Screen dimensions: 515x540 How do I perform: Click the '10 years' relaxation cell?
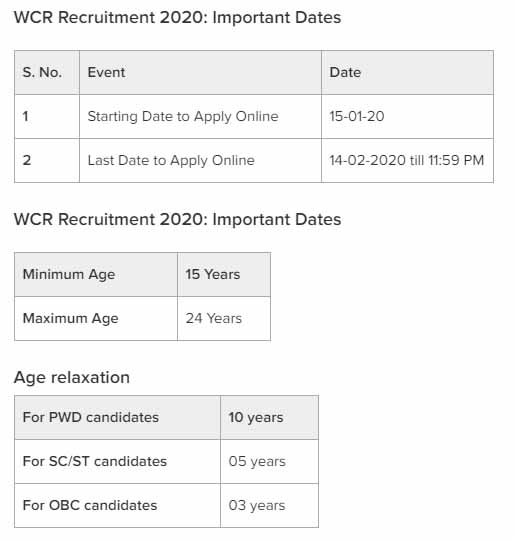pos(270,418)
